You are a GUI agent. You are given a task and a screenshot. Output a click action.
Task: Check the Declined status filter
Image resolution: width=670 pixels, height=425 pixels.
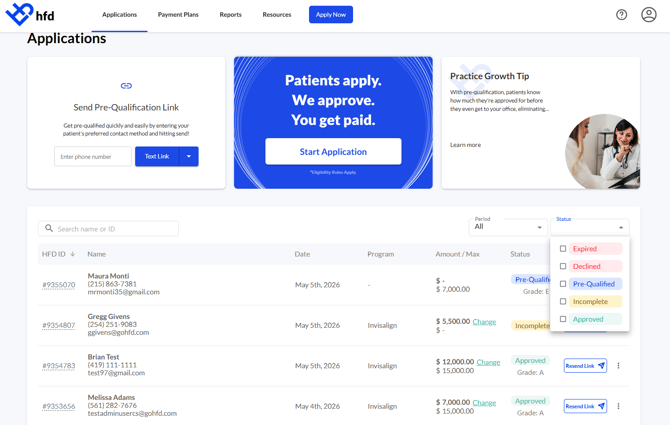pyautogui.click(x=563, y=266)
